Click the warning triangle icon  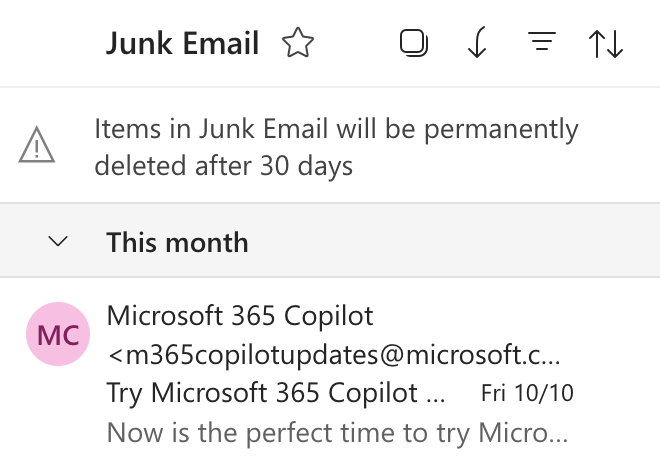37,147
